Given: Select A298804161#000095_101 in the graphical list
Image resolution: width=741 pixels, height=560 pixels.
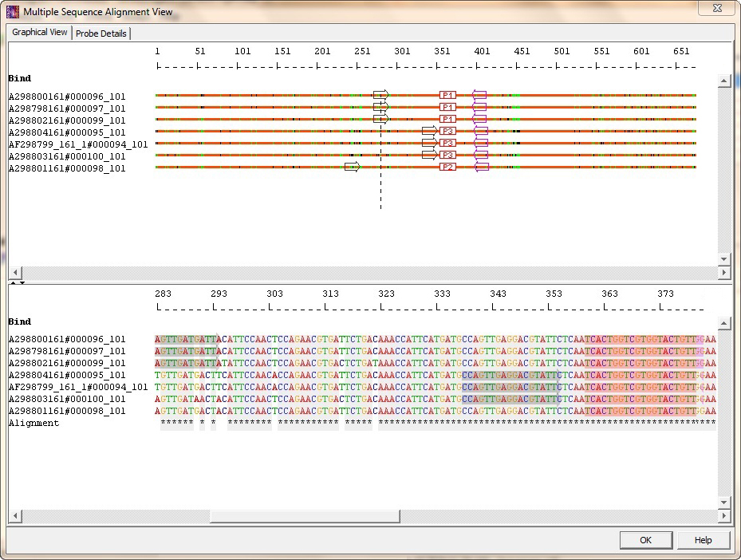Looking at the screenshot, I should [67, 132].
